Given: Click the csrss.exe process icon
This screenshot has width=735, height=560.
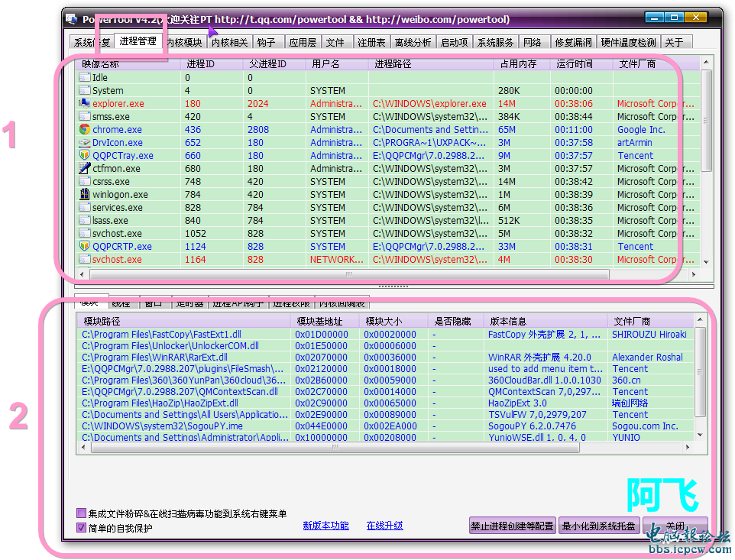Looking at the screenshot, I should (x=84, y=181).
